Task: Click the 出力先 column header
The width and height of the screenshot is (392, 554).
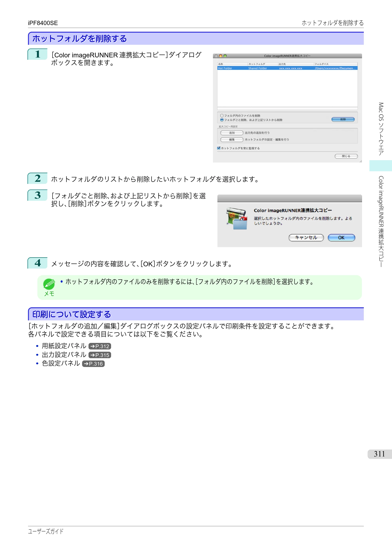Action: (x=296, y=64)
